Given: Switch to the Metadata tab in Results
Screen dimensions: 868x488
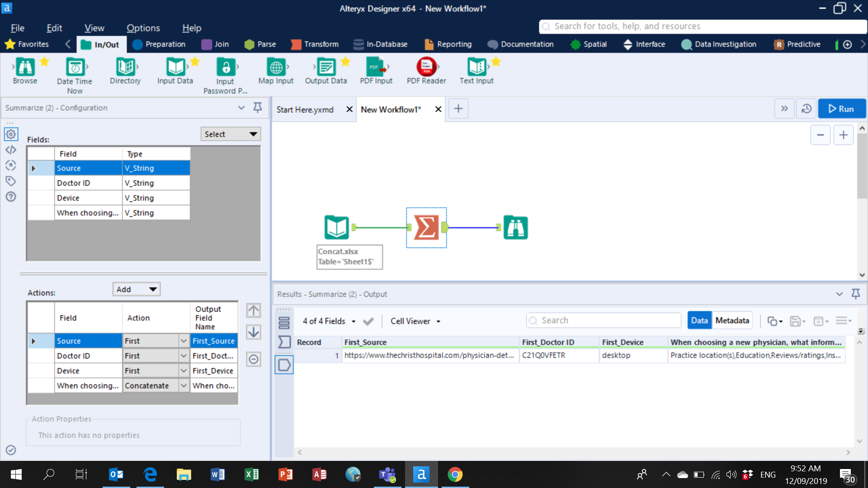Looking at the screenshot, I should tap(732, 320).
